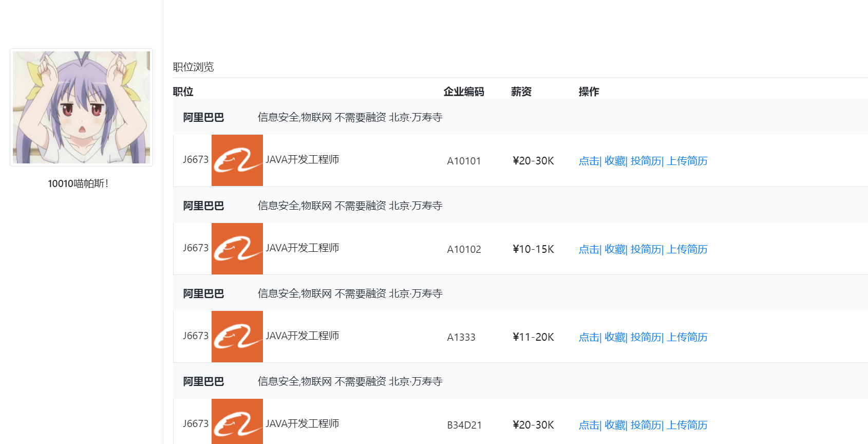
Task: Select enterprise code A1333
Action: coord(461,337)
